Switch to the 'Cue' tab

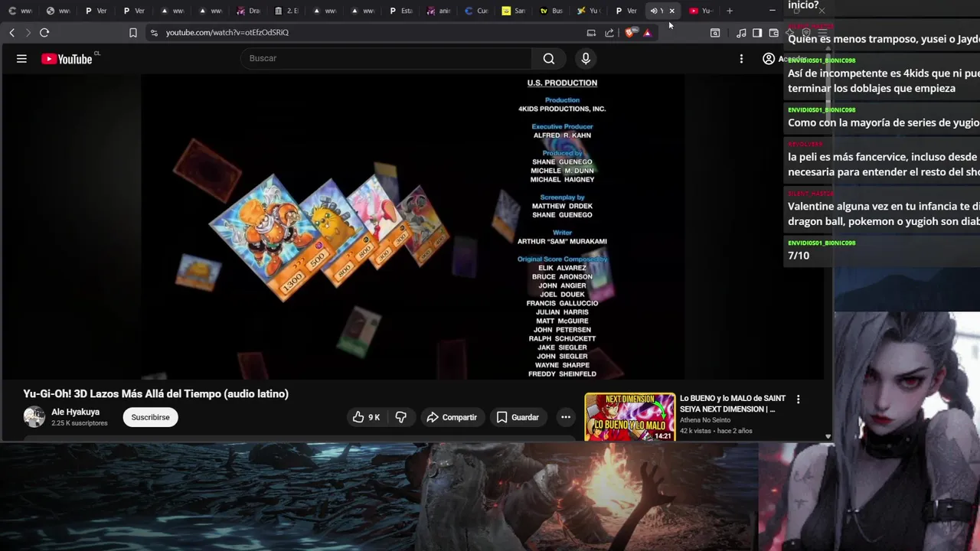477,11
